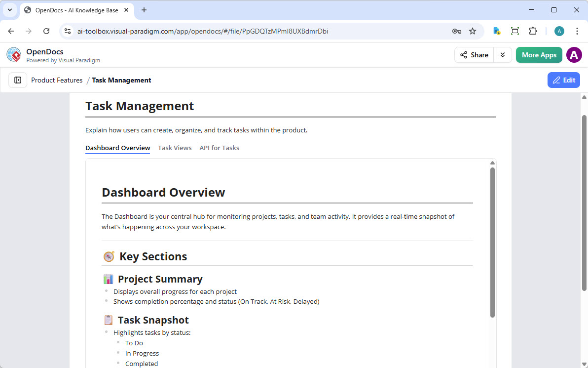The height and width of the screenshot is (368, 588).
Task: Expand the double-chevron menu beside Share
Action: tap(503, 55)
